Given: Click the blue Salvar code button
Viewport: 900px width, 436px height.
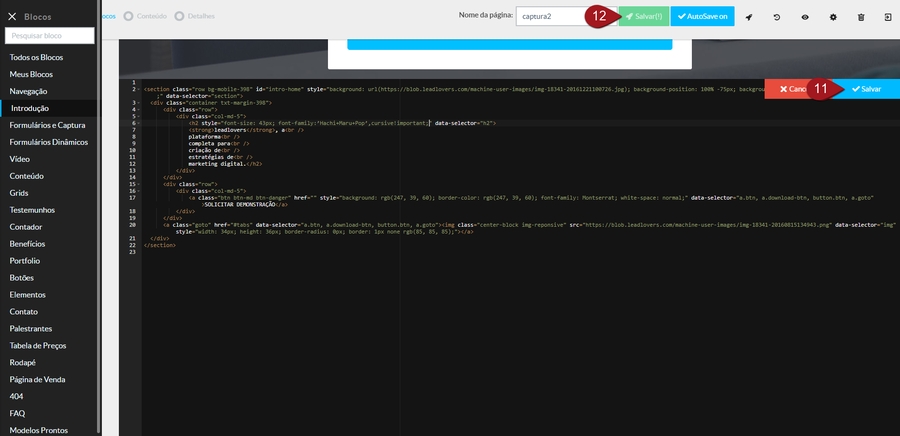Looking at the screenshot, I should tap(868, 89).
